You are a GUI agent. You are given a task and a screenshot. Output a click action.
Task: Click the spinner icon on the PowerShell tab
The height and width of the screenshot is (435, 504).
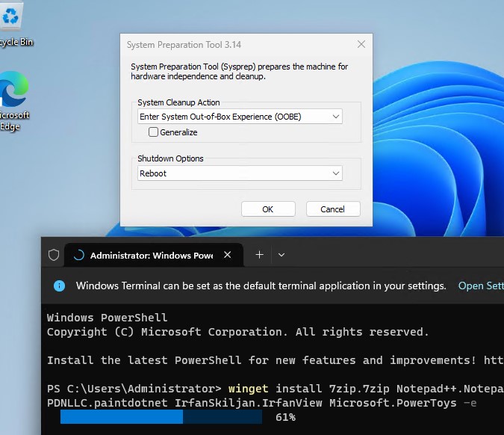(78, 255)
